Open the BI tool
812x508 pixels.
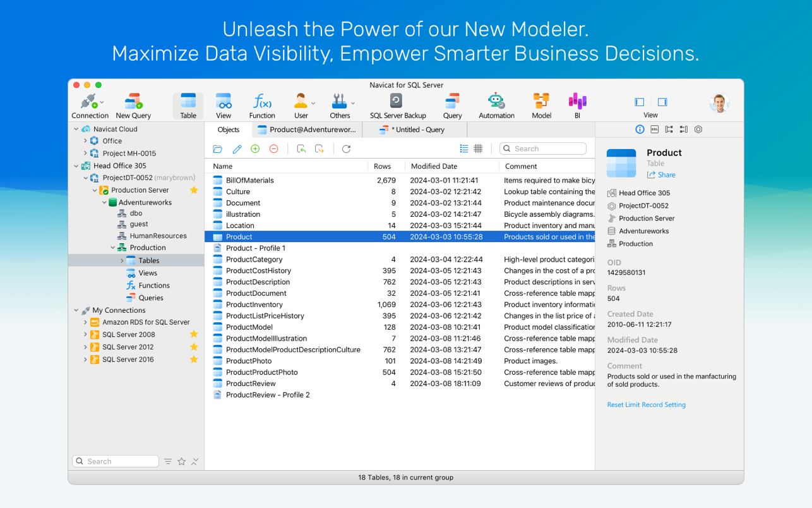point(577,106)
